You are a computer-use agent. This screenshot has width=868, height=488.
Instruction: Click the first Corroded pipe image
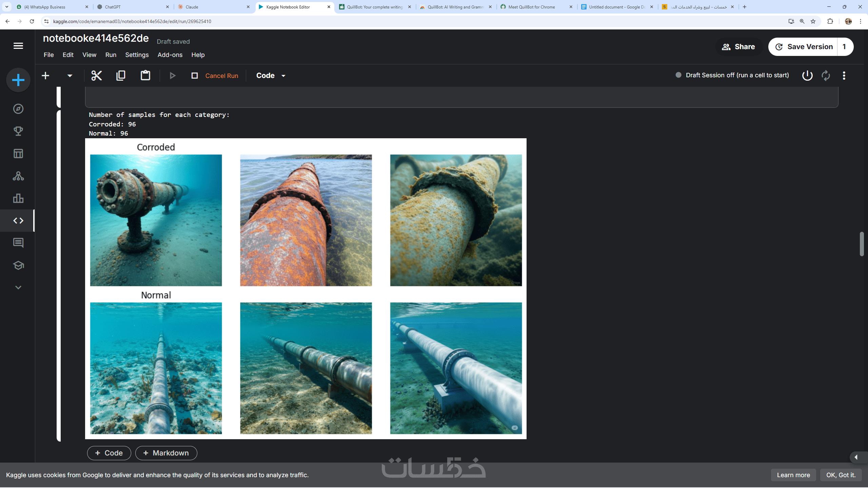(x=156, y=220)
